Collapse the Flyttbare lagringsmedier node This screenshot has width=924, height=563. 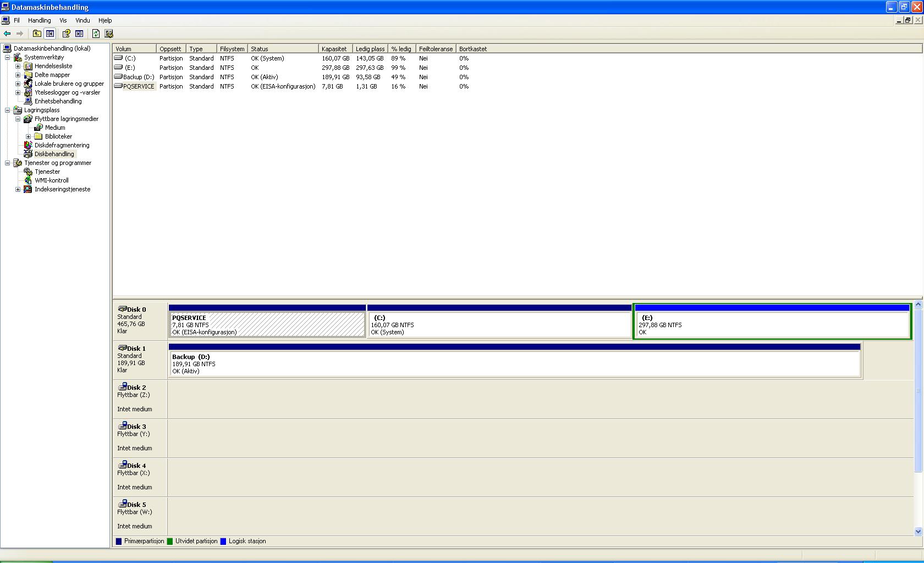click(x=18, y=119)
